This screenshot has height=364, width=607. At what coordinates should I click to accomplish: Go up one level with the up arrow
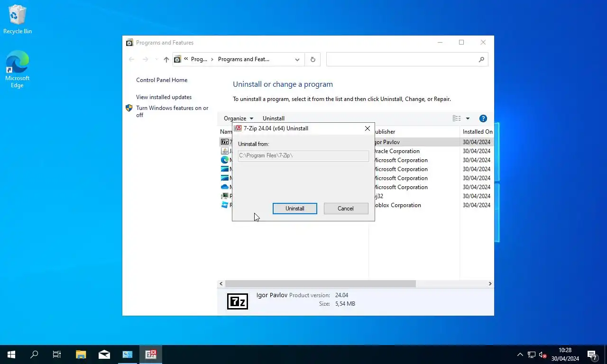point(166,59)
